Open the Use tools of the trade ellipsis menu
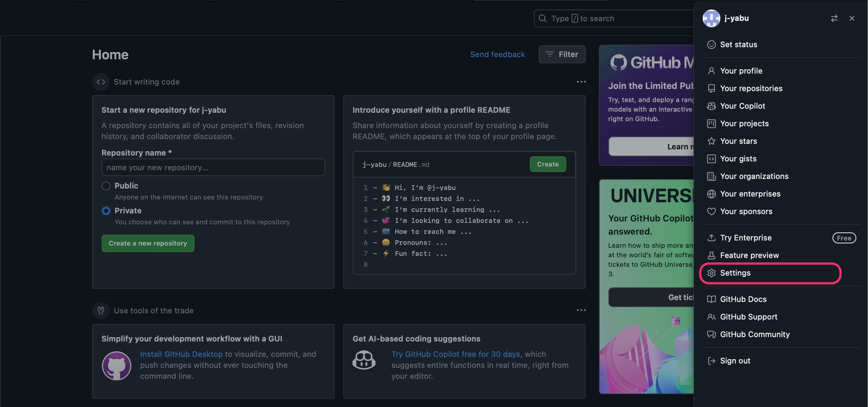Viewport: 868px width, 407px height. [x=581, y=310]
